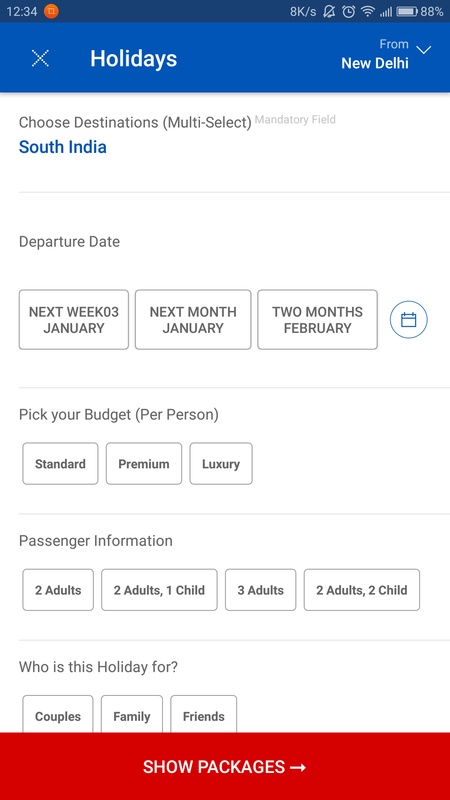Close the Holidays form with X icon
This screenshot has width=450, height=800.
click(x=40, y=58)
